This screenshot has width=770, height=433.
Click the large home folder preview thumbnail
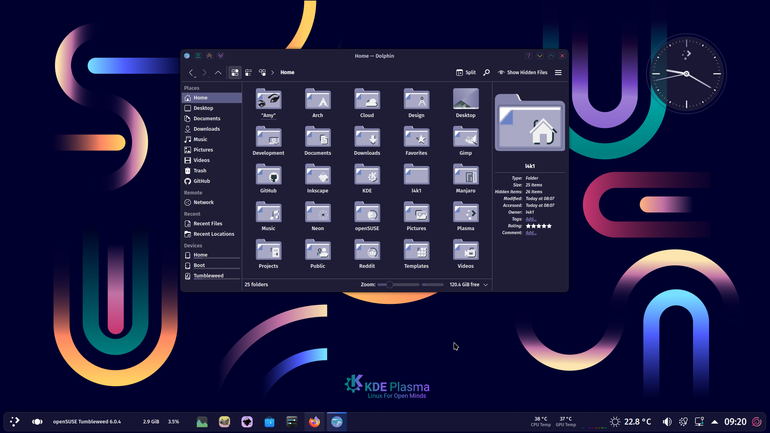click(x=529, y=123)
